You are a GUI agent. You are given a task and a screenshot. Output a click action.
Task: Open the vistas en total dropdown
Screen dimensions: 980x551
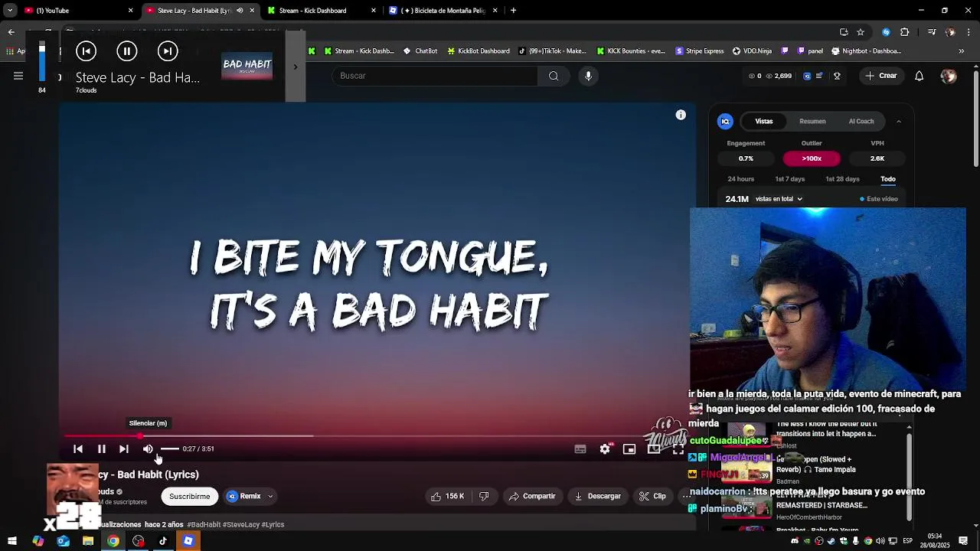[x=779, y=199]
